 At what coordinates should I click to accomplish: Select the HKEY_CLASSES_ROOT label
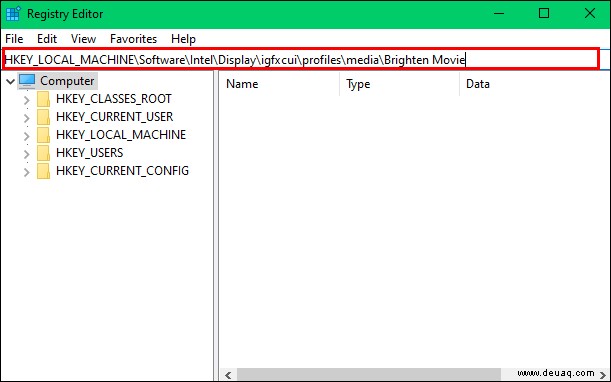pyautogui.click(x=114, y=99)
